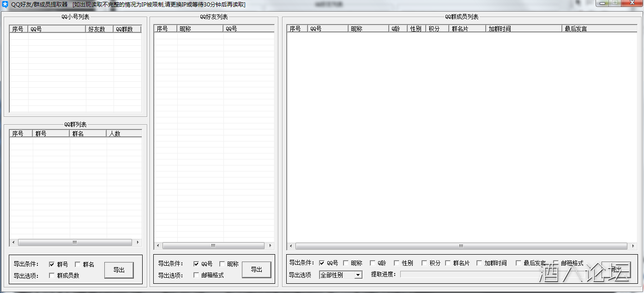Click left scroll arrow under QQ群成员列表
The height and width of the screenshot is (293, 644).
[x=291, y=246]
